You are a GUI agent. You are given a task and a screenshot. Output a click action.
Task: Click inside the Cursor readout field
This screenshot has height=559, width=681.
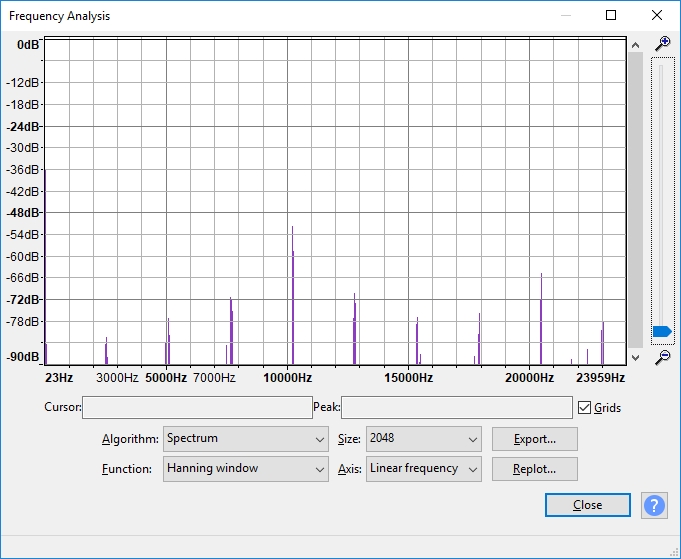197,408
